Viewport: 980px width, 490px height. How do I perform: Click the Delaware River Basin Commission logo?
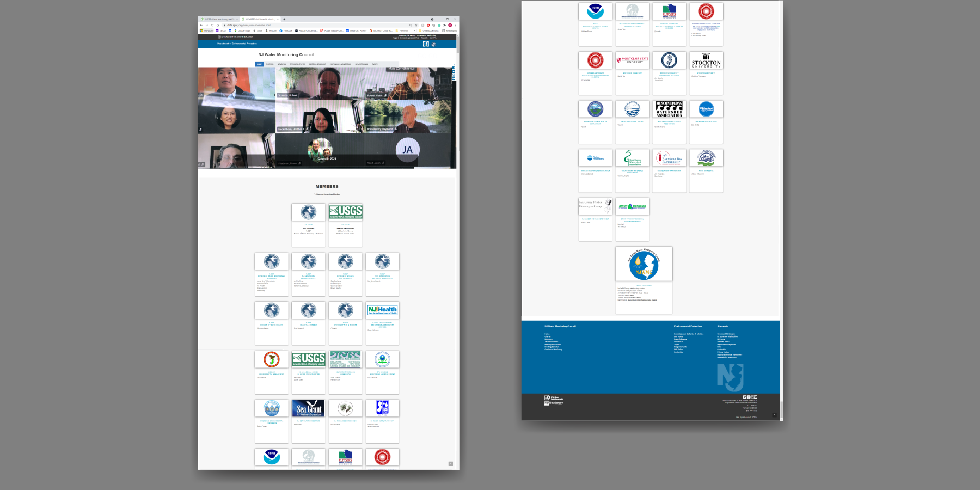coord(345,359)
